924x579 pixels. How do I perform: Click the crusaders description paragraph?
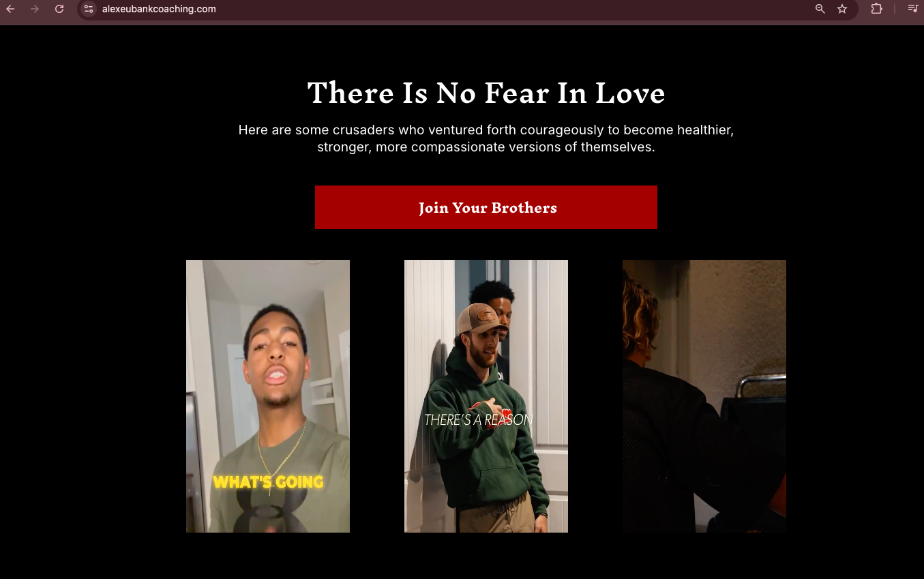486,138
